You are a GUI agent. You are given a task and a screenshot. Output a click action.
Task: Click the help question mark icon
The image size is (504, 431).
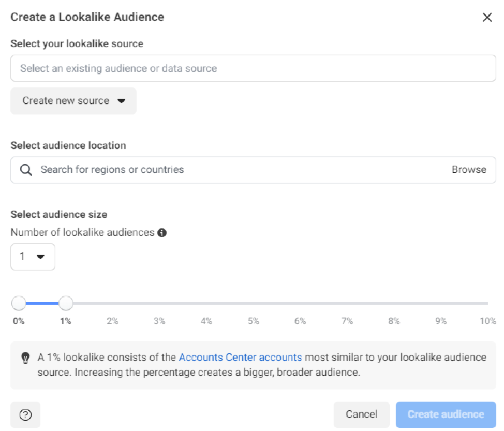tap(25, 414)
